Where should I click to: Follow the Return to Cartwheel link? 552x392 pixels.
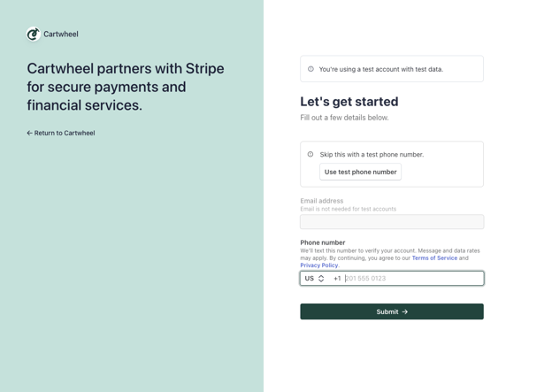(x=64, y=134)
